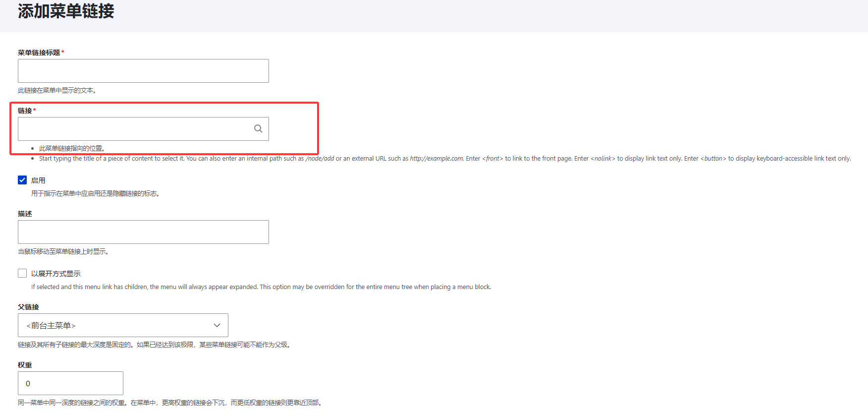
Task: Click into the 链接 autocomplete field
Action: [134, 129]
